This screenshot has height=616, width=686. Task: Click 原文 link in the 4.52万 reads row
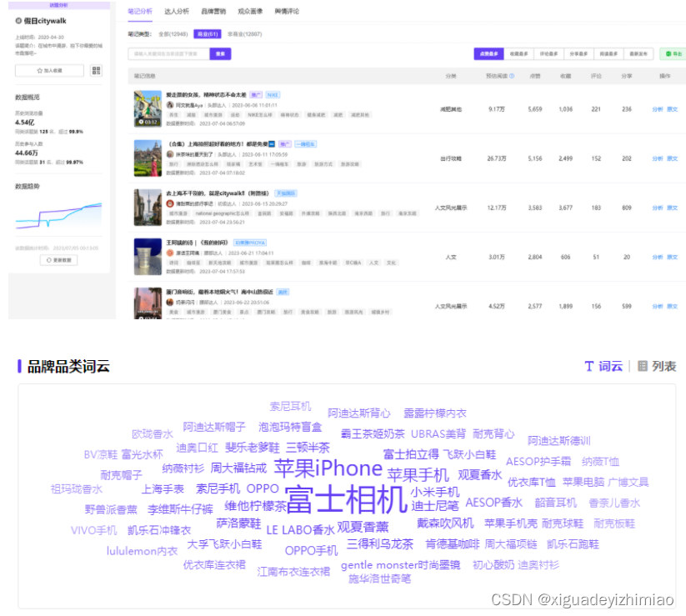click(673, 306)
